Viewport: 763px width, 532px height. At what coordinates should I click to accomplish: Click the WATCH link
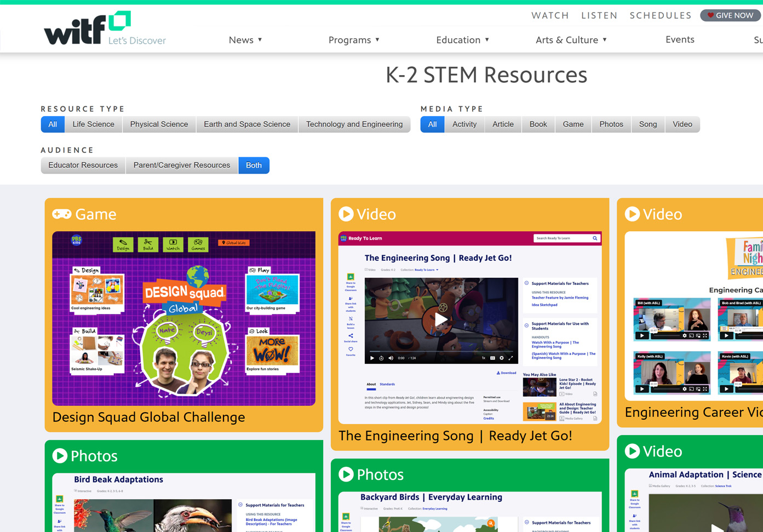click(x=550, y=15)
